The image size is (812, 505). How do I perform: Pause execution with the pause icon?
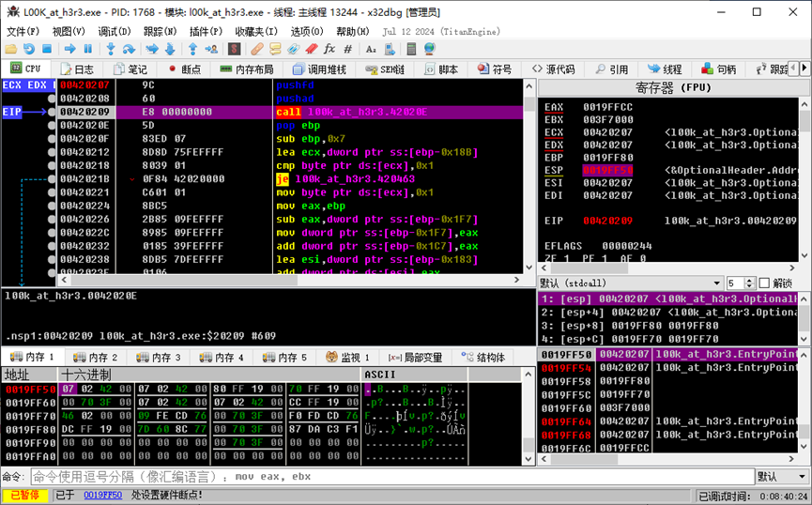pyautogui.click(x=88, y=49)
